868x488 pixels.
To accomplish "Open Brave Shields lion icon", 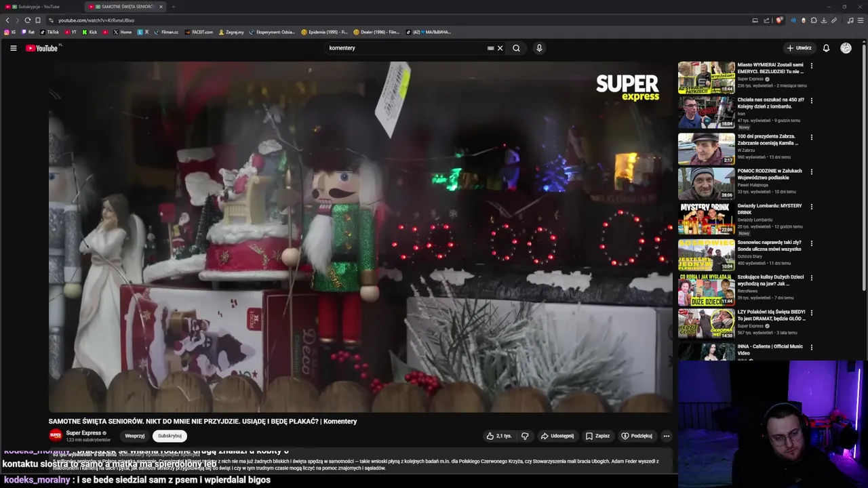I will click(779, 20).
